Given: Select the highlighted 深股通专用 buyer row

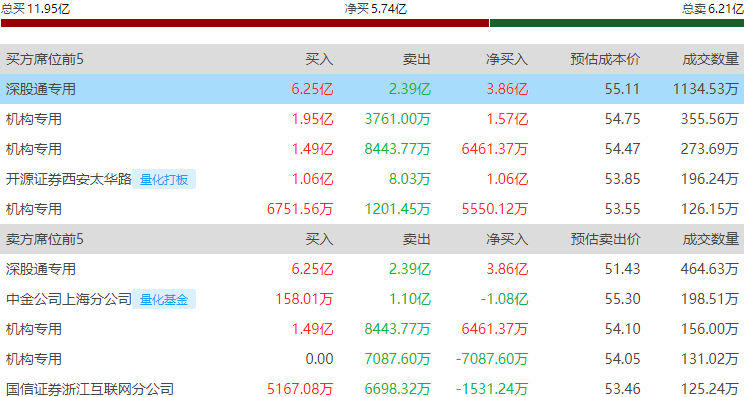Looking at the screenshot, I should (372, 89).
